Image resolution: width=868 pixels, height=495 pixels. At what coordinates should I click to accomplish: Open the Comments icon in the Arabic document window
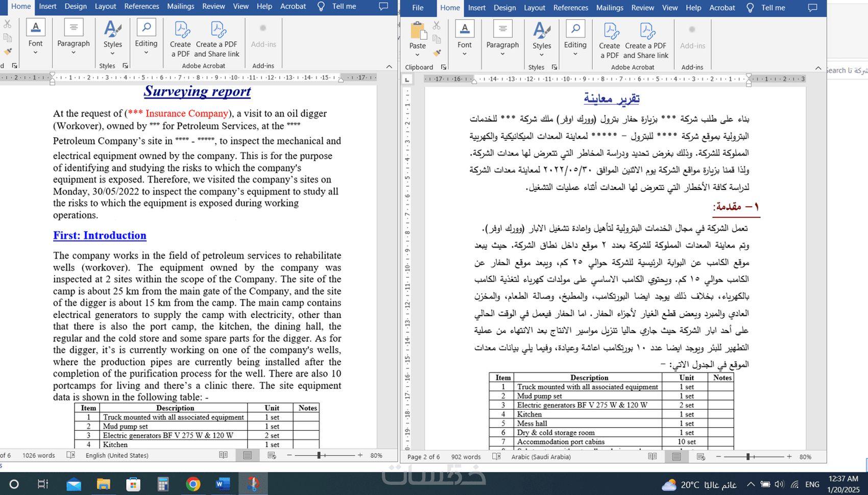click(813, 8)
